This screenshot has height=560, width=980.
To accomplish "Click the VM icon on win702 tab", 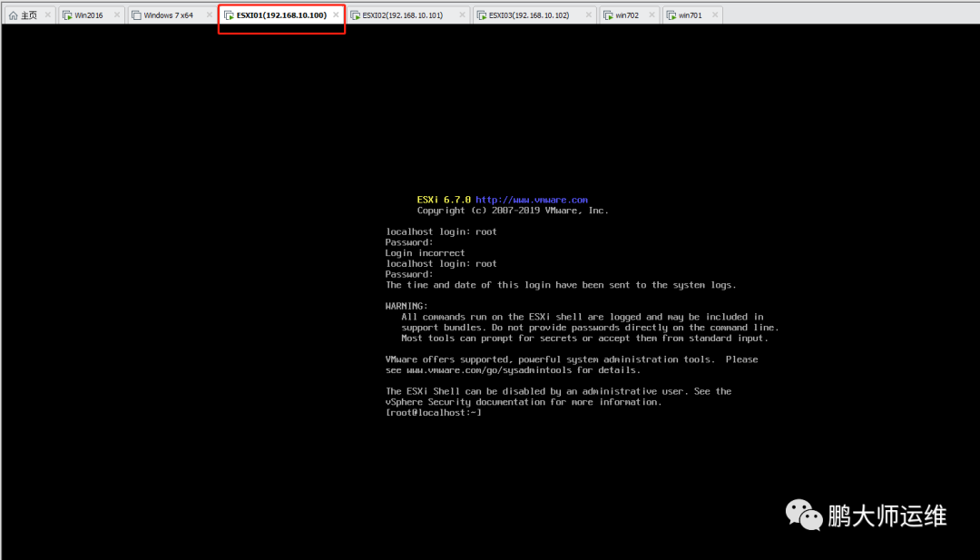I will 608,15.
